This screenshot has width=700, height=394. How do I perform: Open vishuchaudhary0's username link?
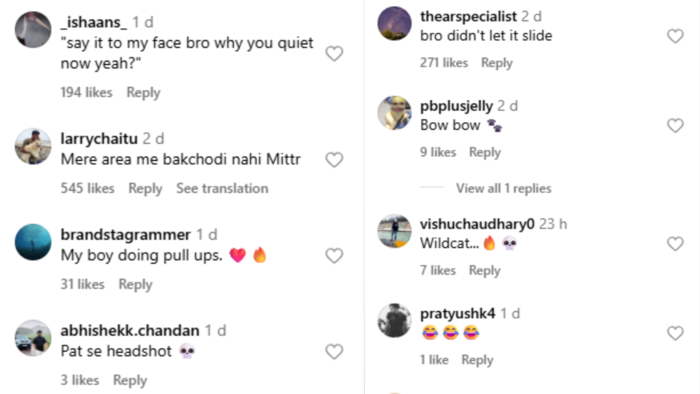tap(477, 224)
